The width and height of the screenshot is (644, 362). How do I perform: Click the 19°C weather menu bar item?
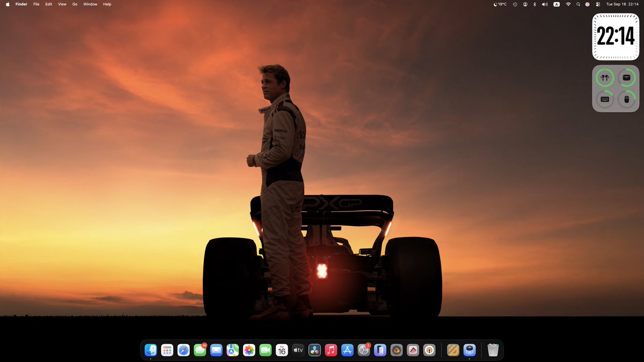coord(500,4)
